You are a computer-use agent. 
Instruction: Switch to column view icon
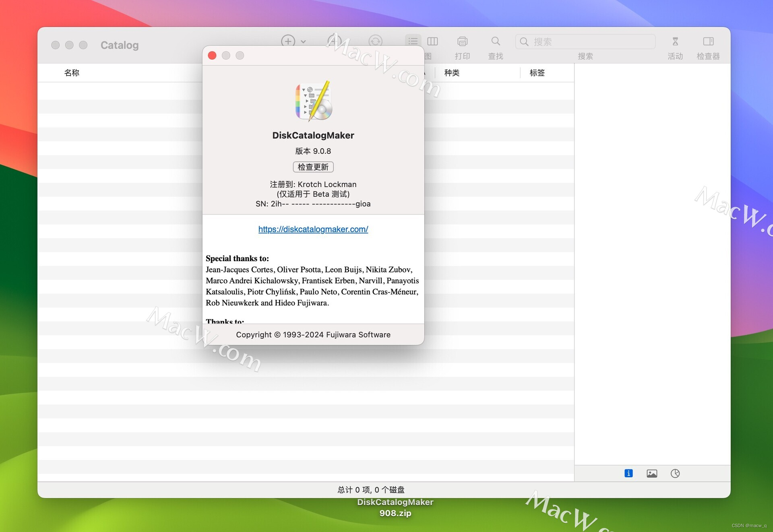pos(432,41)
